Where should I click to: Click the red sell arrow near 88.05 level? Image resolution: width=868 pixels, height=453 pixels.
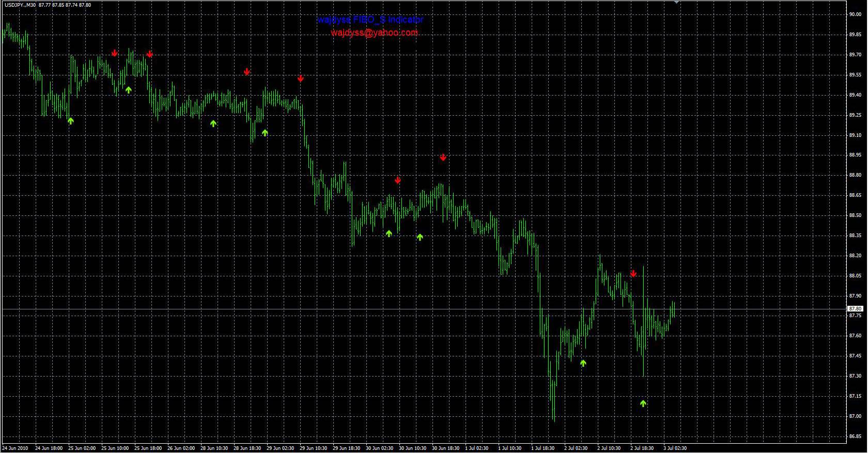(633, 273)
